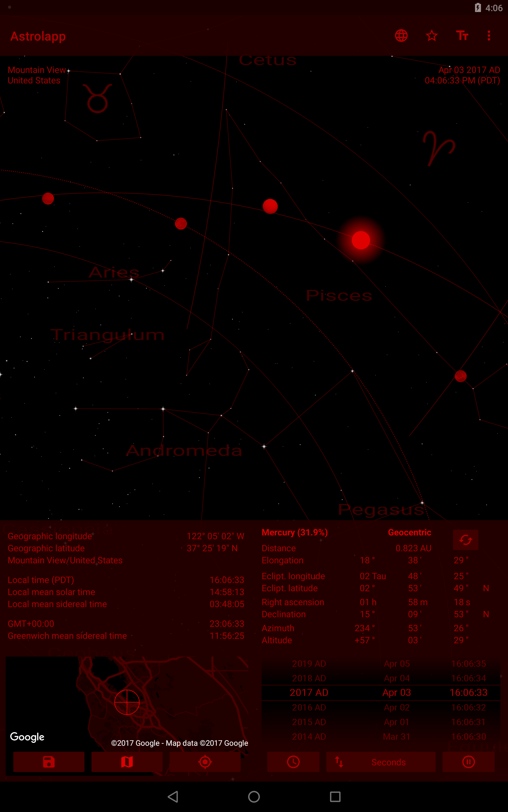Tap the battery icon in status bar
This screenshot has height=812, width=508.
pyautogui.click(x=478, y=8)
